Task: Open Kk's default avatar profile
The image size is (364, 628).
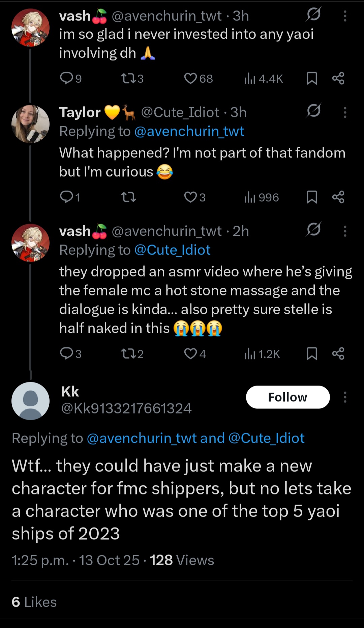Action: click(x=30, y=401)
